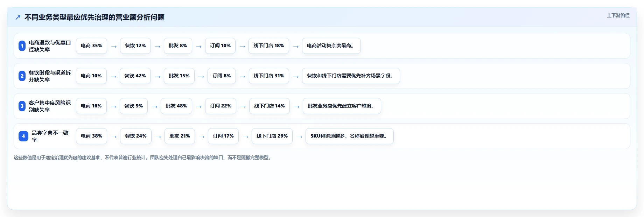Click the 批发 21% chip
The height and width of the screenshot is (217, 644).
pos(180,136)
